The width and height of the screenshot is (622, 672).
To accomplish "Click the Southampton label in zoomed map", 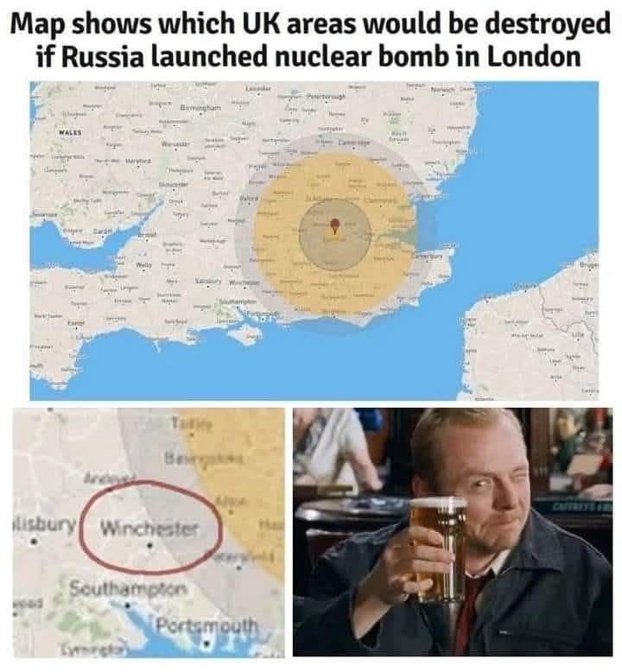I will (x=128, y=589).
